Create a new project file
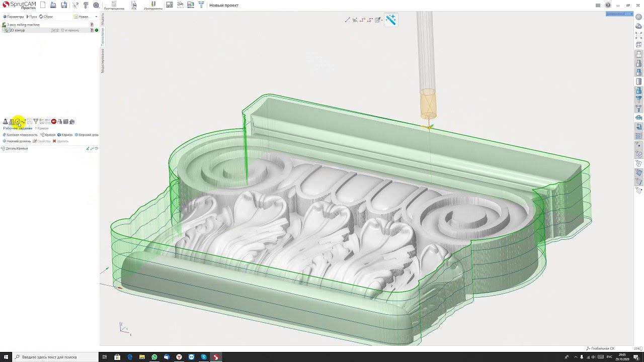644x362 pixels. pyautogui.click(x=43, y=5)
